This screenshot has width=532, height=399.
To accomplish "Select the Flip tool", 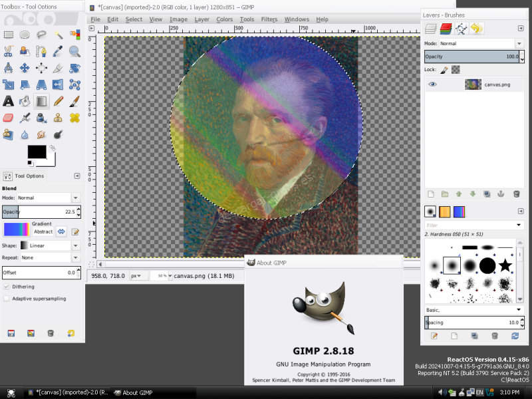I will click(x=59, y=84).
